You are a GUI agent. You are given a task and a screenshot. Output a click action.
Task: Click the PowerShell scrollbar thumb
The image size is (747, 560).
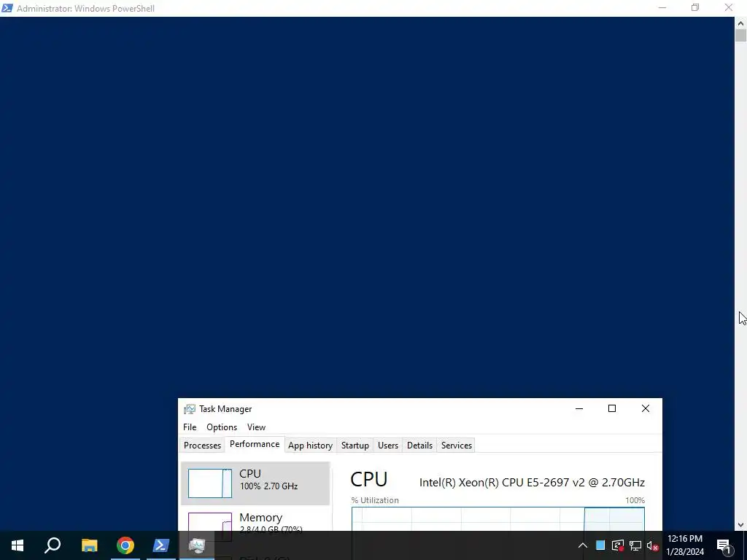tap(740, 36)
